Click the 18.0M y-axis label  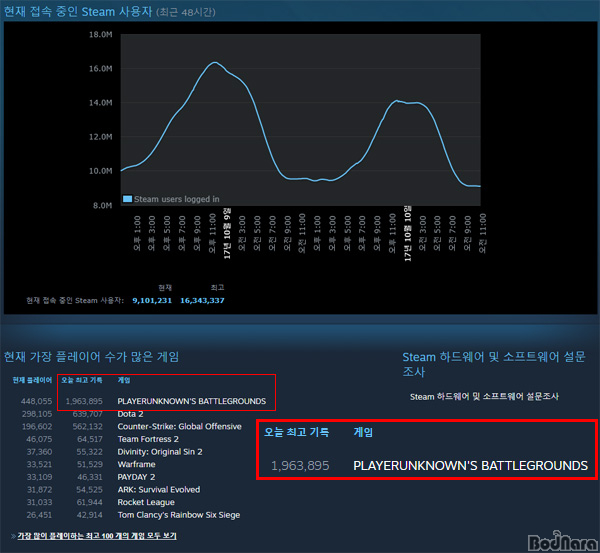(x=101, y=34)
